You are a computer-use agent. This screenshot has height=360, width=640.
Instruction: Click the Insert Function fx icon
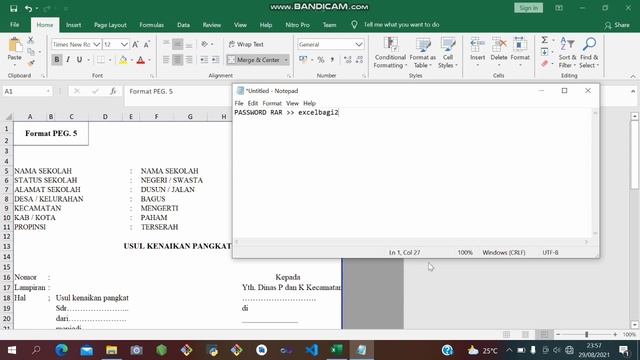click(113, 91)
